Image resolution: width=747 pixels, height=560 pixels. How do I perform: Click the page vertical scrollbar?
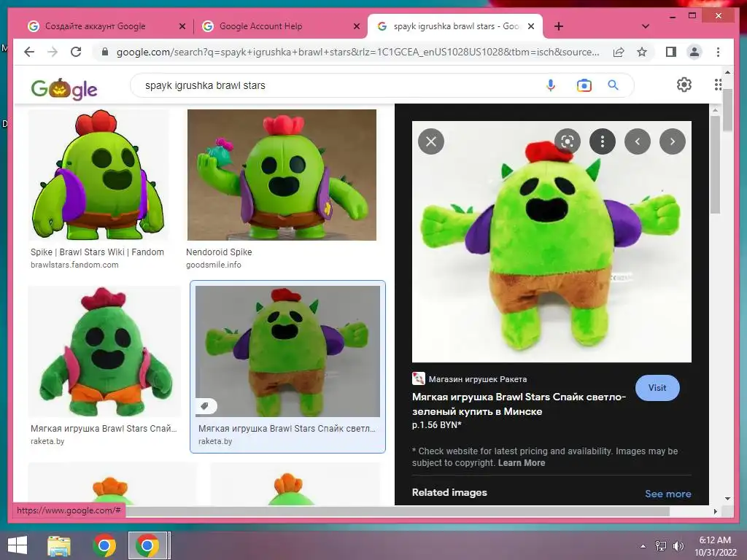[727, 109]
